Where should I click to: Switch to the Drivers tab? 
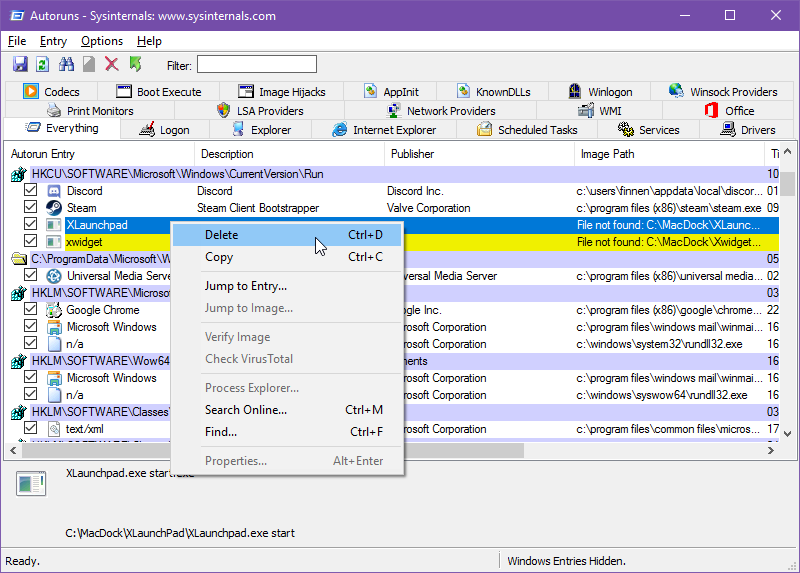pyautogui.click(x=747, y=130)
